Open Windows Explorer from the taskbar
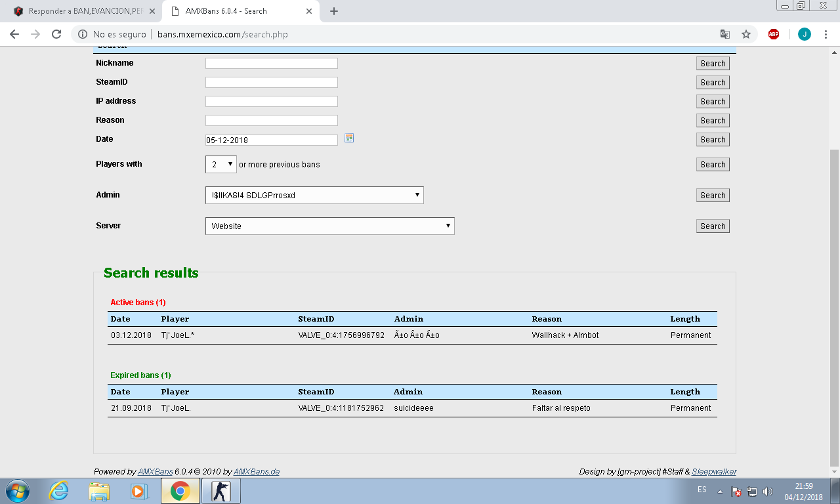 (x=99, y=491)
